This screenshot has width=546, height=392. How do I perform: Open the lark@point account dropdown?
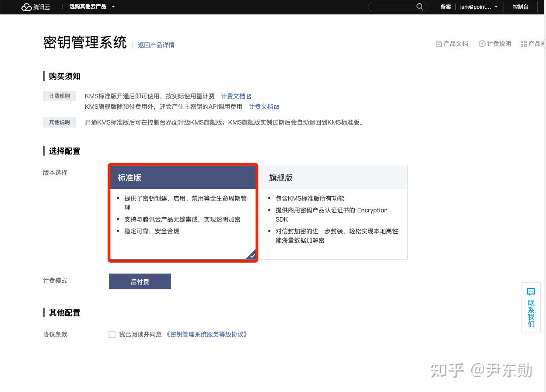click(476, 7)
